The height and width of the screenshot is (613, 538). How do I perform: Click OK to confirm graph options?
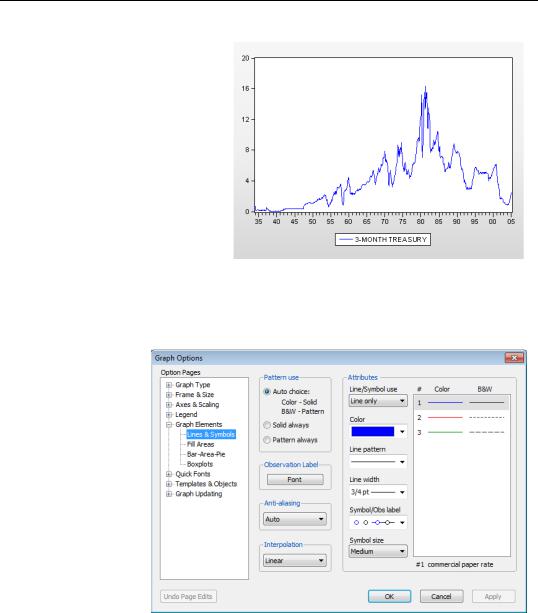click(389, 597)
